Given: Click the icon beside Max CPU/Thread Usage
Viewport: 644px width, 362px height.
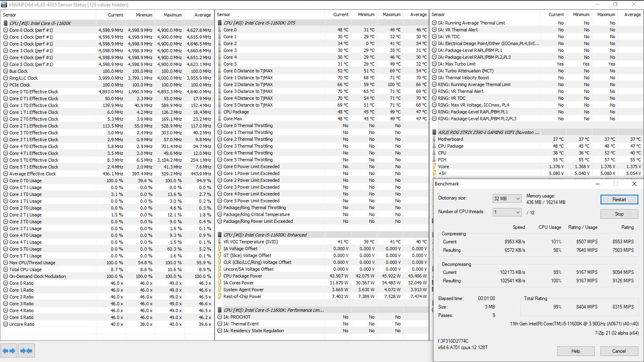Looking at the screenshot, I should 6,263.
